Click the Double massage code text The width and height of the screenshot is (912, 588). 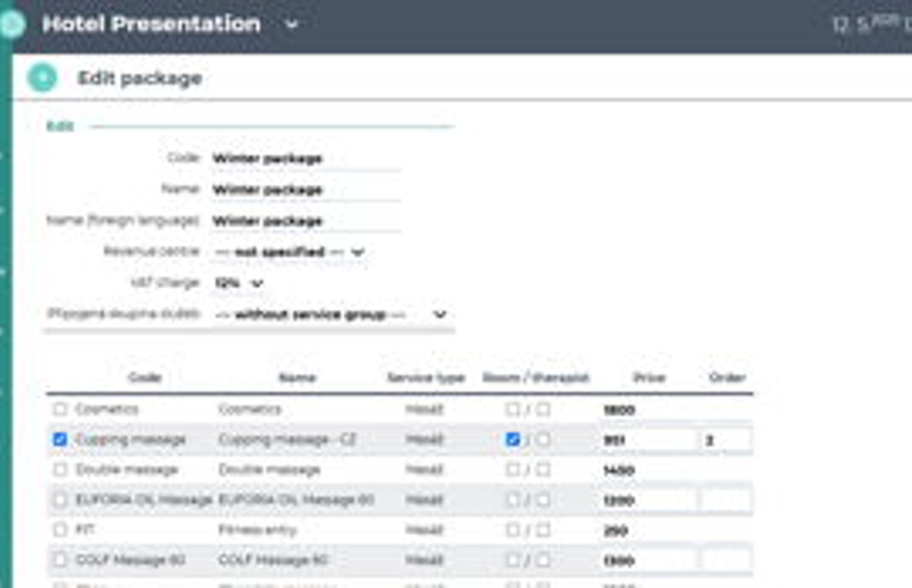(x=127, y=469)
